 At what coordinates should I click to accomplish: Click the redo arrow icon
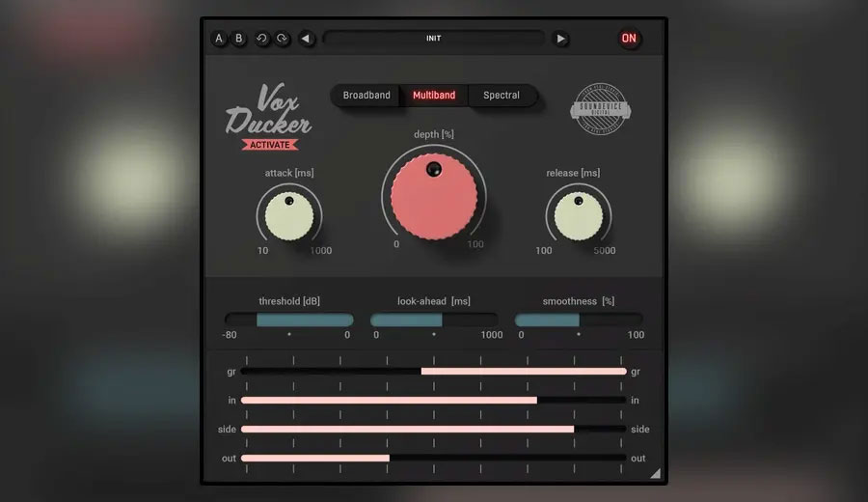tap(283, 39)
